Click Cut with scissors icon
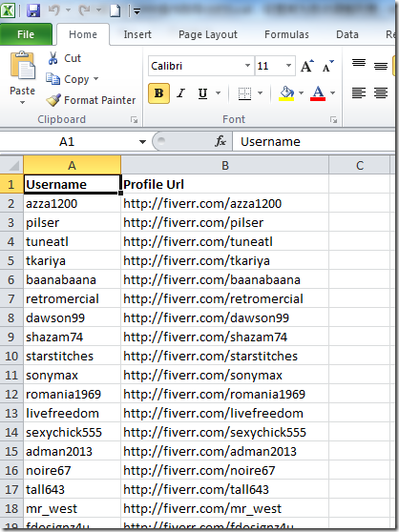Viewport: 399px width, 532px height. coord(64,58)
